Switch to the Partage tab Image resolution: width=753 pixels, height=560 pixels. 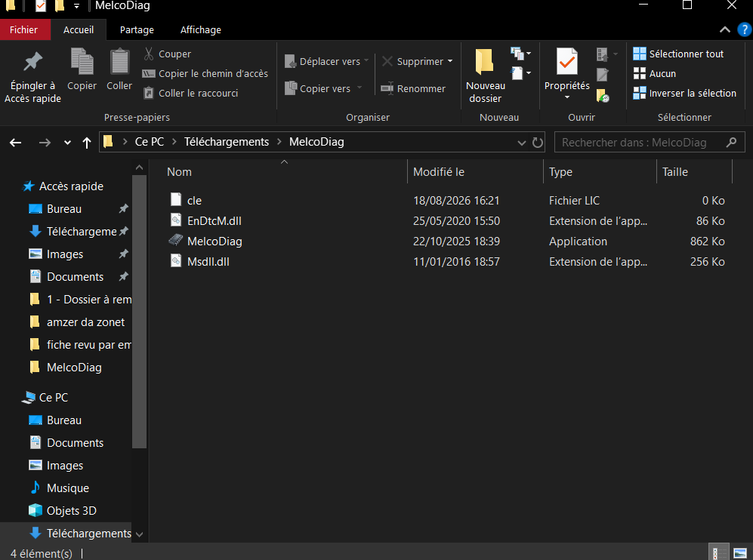point(137,29)
